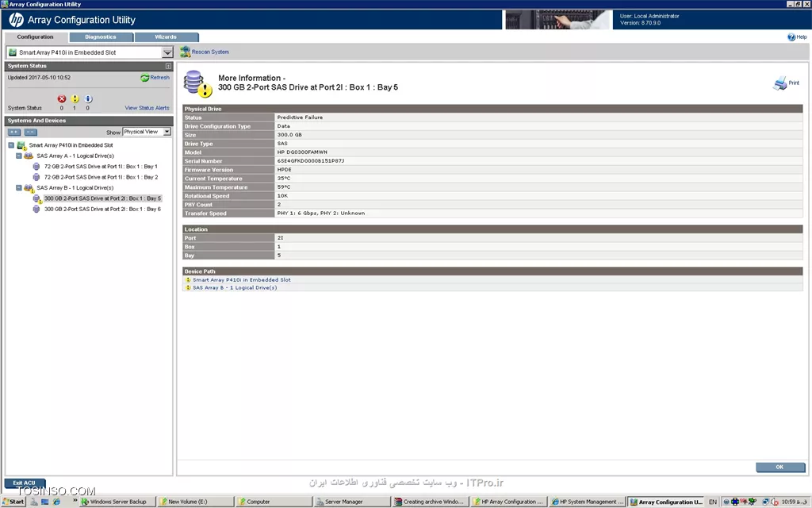
Task: Expand hidden quick launch items chevron
Action: tap(75, 501)
